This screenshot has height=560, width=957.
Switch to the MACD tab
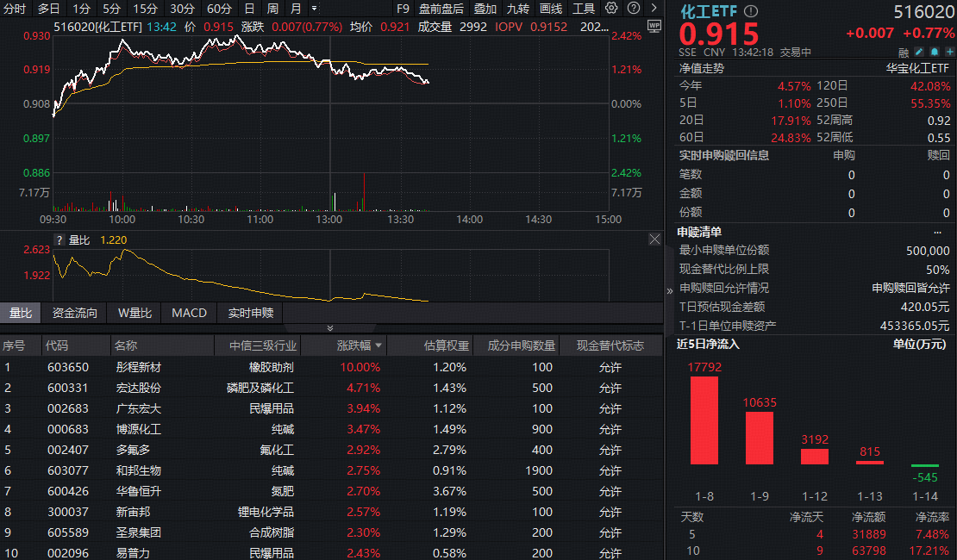pyautogui.click(x=188, y=314)
